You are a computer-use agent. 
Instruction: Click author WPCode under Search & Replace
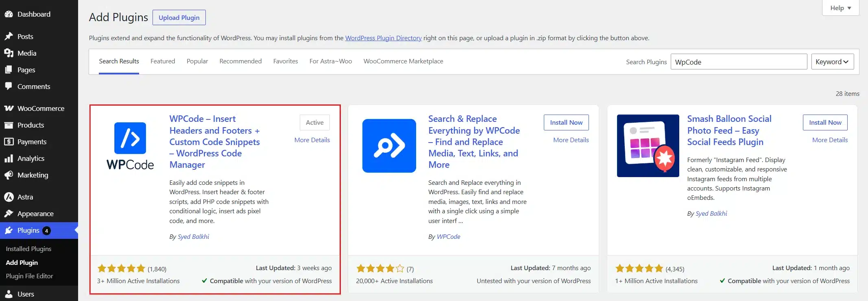[448, 236]
